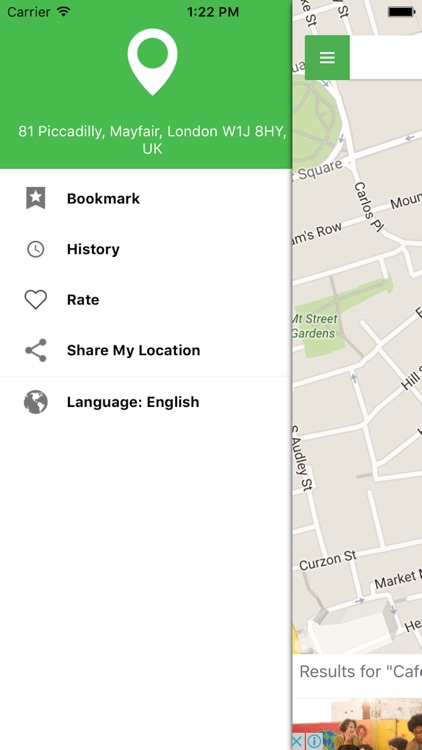Select Rate in the side menu

(x=146, y=300)
